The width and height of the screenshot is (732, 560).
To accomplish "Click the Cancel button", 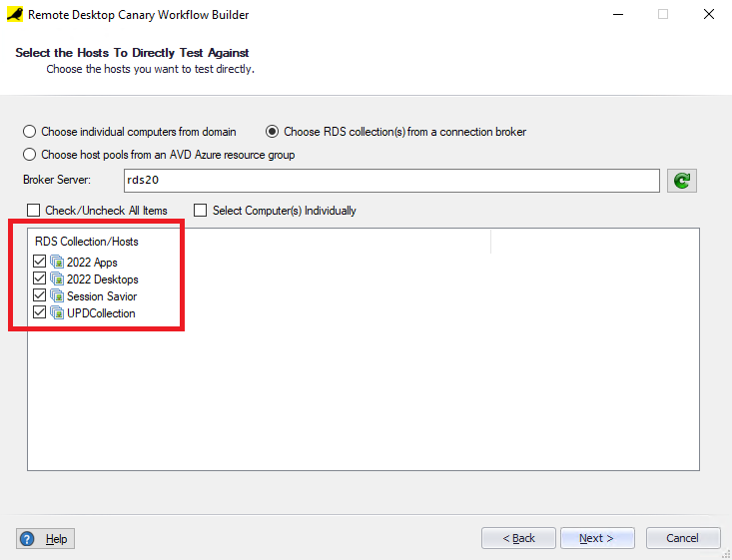I will click(683, 538).
